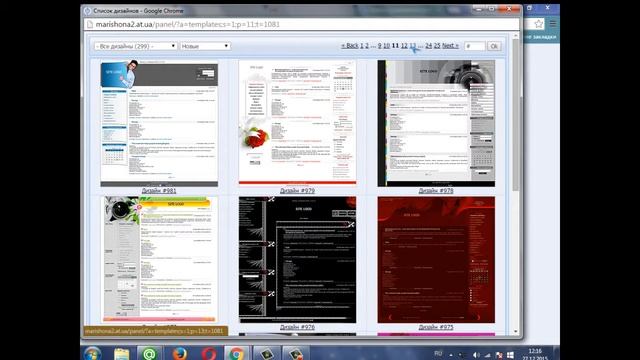Click the scrollbar down arrow
The image size is (640, 360).
click(x=516, y=331)
